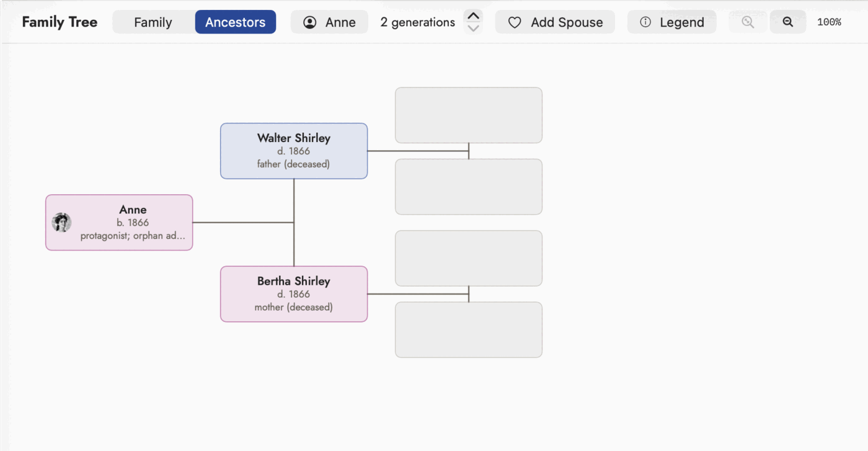Click the heart icon in Add Spouse

click(515, 22)
